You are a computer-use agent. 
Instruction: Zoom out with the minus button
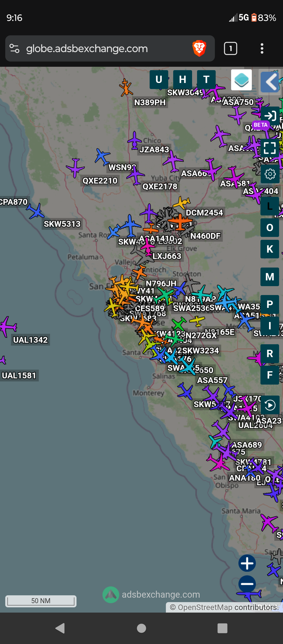[247, 584]
